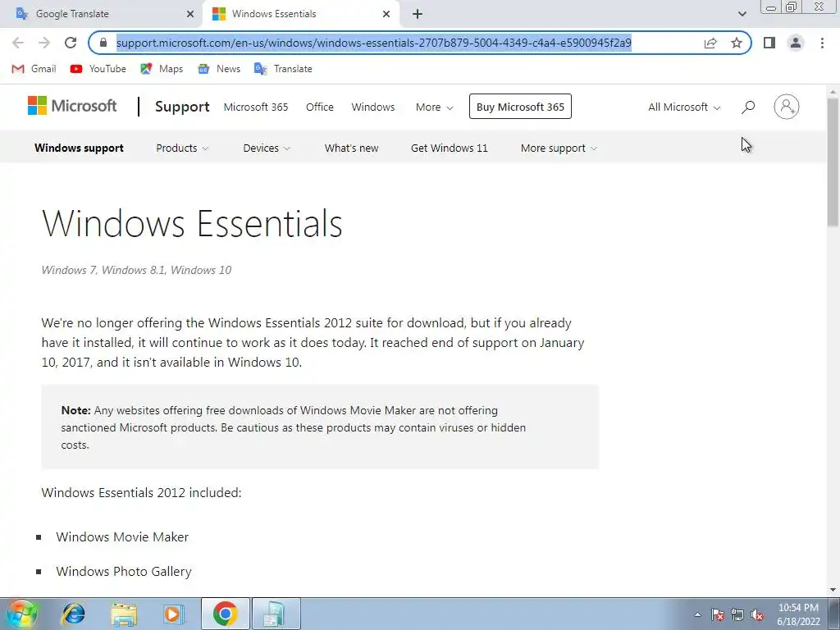Image resolution: width=840 pixels, height=630 pixels.
Task: Click the network tray icon
Action: tap(737, 614)
